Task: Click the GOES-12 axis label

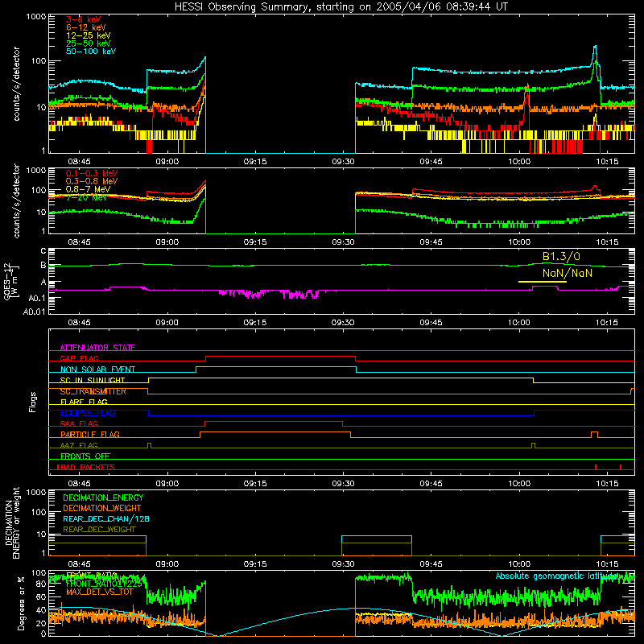Action: [x=11, y=282]
